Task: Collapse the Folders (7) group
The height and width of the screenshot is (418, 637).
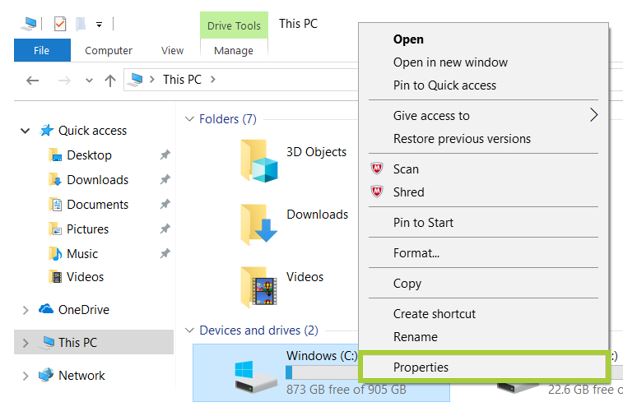Action: coord(188,119)
